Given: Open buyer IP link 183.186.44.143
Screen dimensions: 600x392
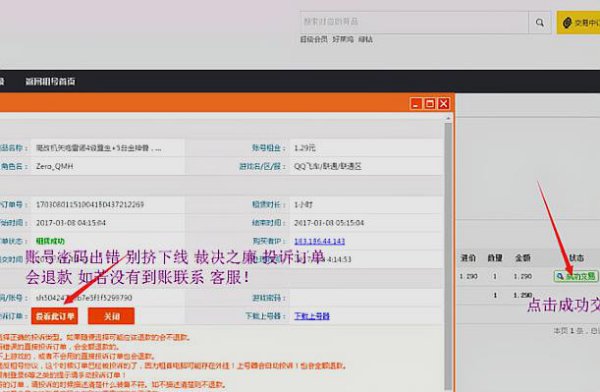Looking at the screenshot, I should [320, 241].
